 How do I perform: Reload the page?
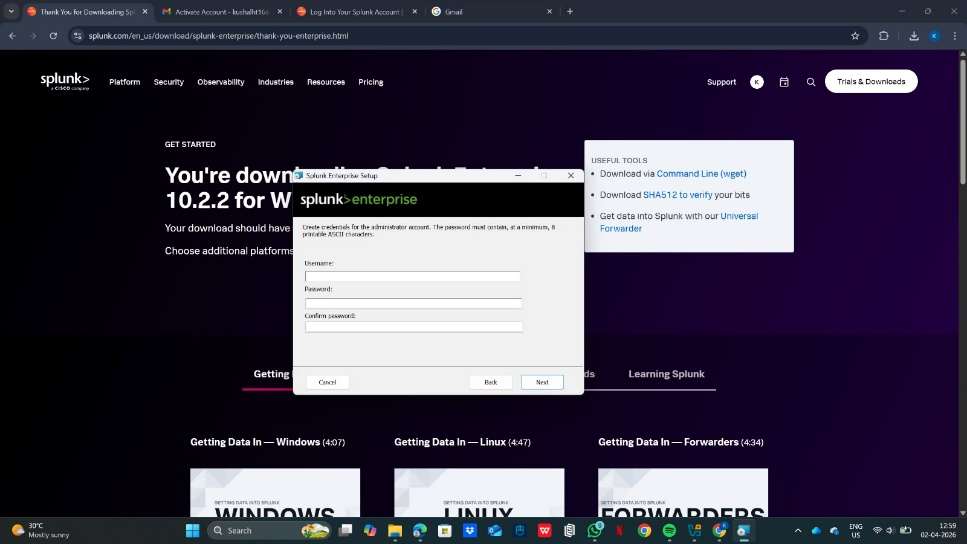54,36
